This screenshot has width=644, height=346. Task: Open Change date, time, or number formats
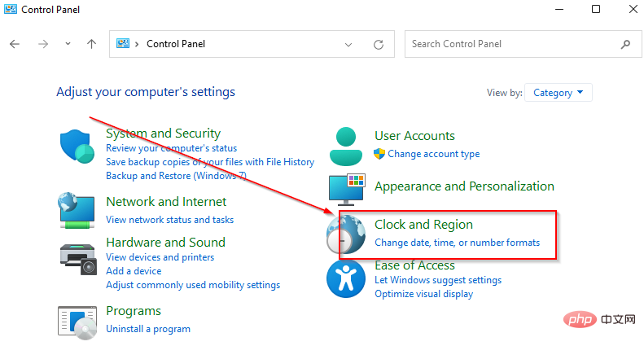tap(457, 243)
